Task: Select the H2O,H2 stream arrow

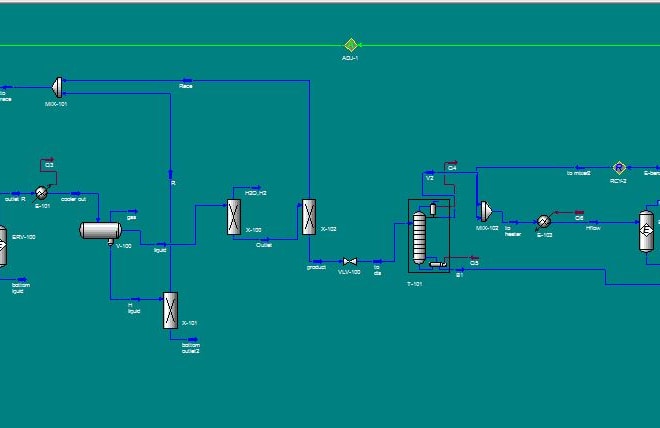Action: tap(256, 187)
